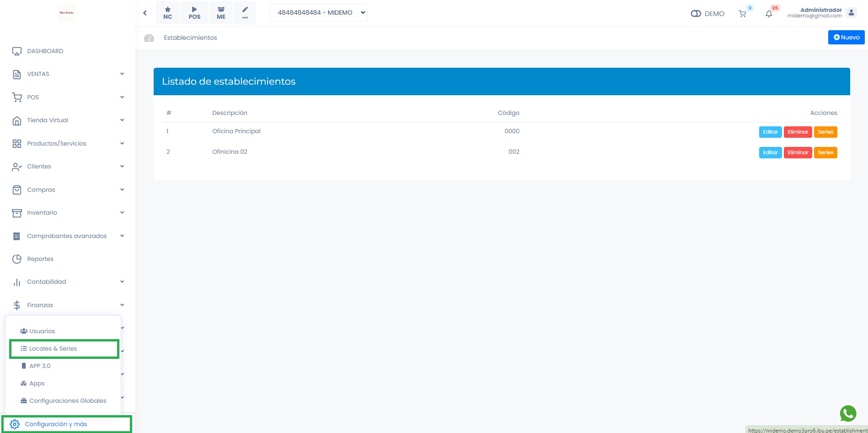The image size is (868, 433).
Task: Open Configuraciones Globales menu item
Action: [68, 401]
